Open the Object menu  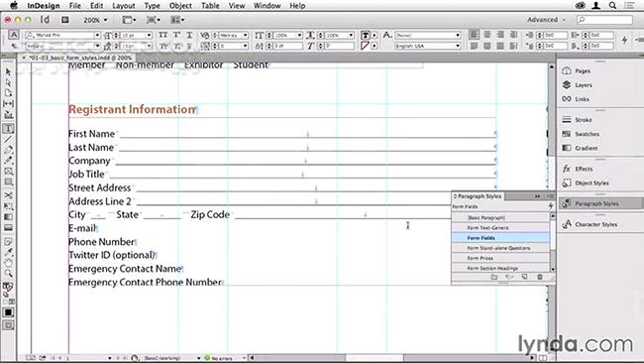[180, 6]
